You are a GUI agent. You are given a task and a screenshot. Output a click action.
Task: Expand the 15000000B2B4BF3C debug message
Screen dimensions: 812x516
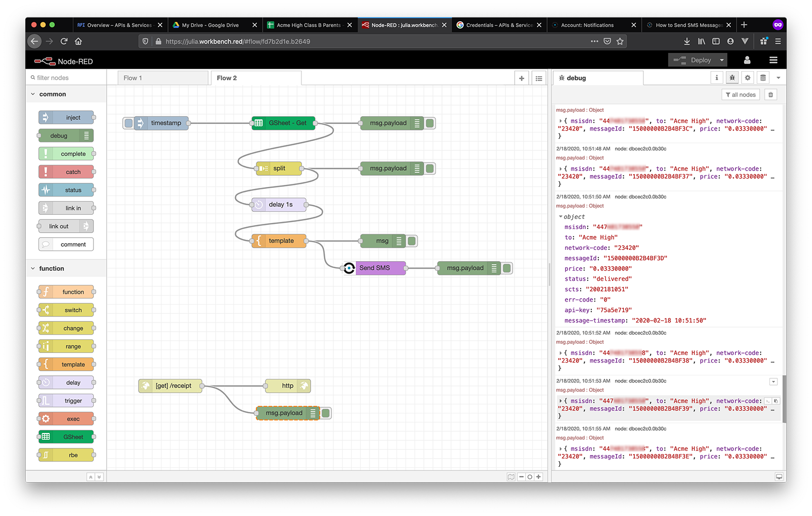click(x=561, y=121)
